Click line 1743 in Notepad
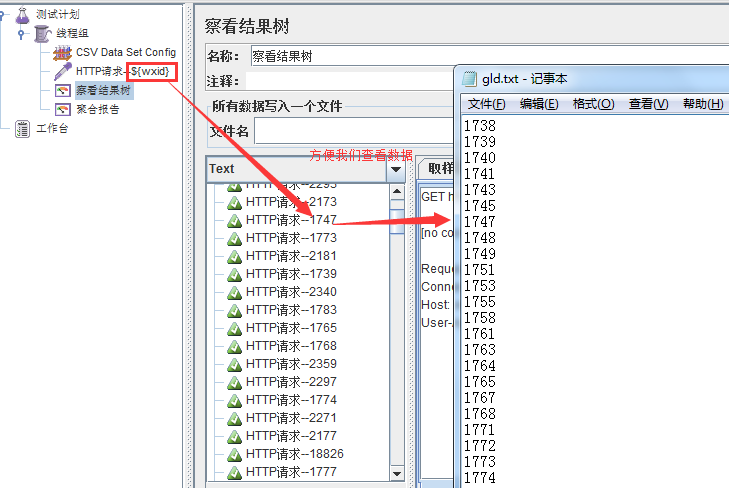The width and height of the screenshot is (729, 488). point(480,190)
